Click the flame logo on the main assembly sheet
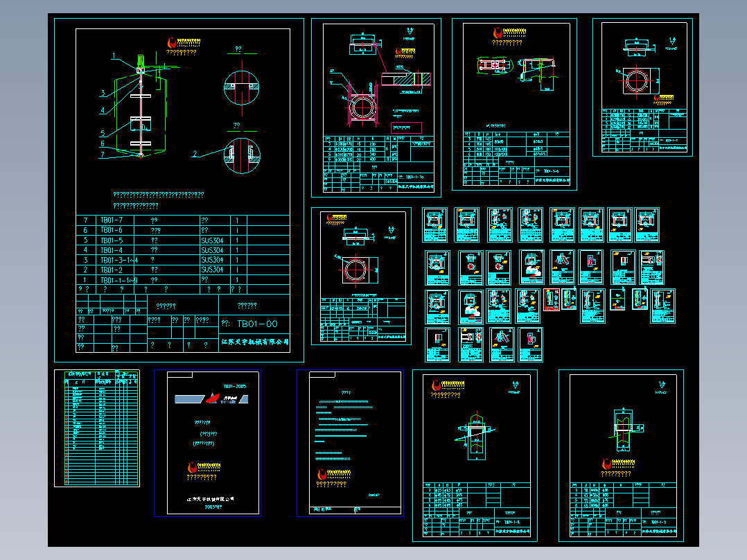 [172, 43]
